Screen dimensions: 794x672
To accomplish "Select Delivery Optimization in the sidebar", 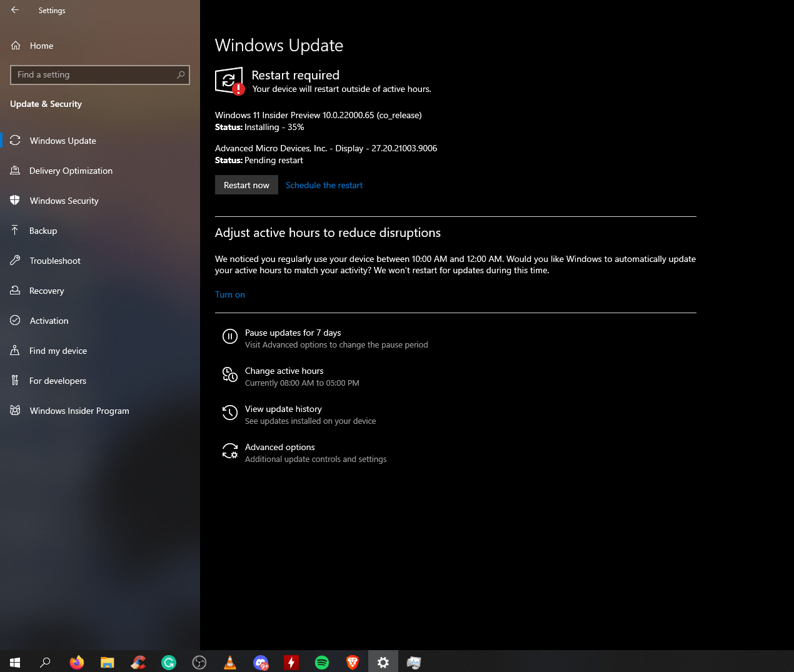I will (x=71, y=171).
